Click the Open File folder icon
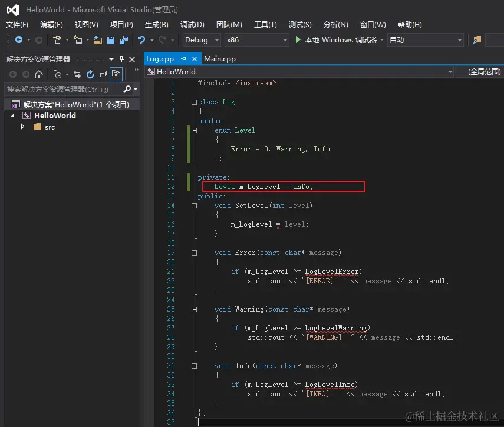Viewport: 504px width, 427px height. [97, 40]
